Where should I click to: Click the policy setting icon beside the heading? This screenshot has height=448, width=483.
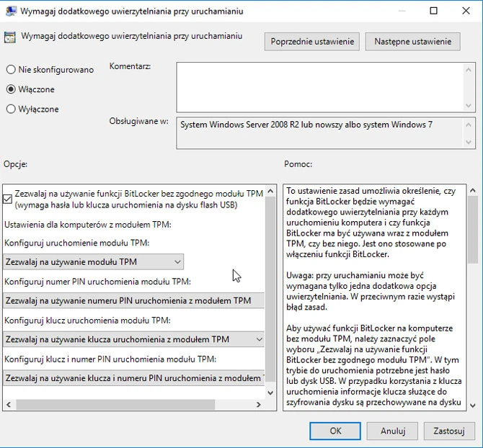coord(10,37)
